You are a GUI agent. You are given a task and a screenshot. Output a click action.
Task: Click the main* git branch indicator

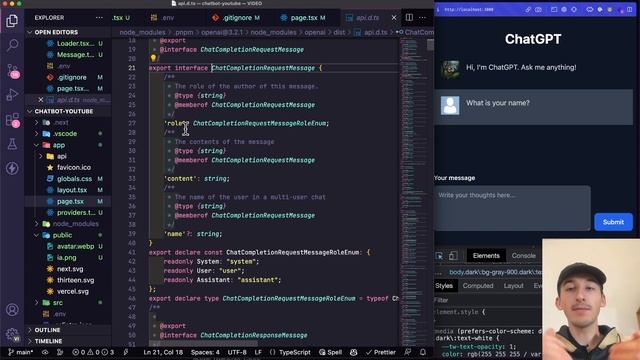pyautogui.click(x=20, y=352)
